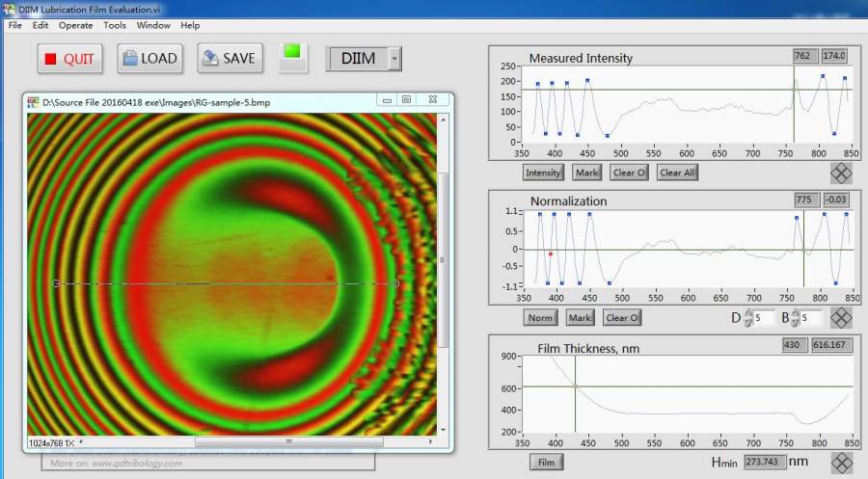Click the cursor mover icon beside Hmin readout
The width and height of the screenshot is (868, 479).
point(842,463)
